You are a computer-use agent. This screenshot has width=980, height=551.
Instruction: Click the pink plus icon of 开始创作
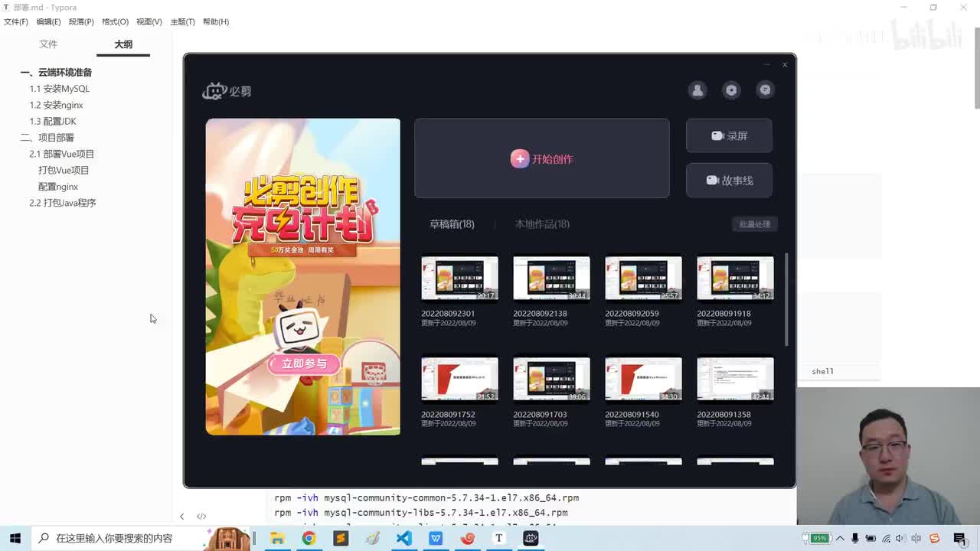(x=520, y=158)
